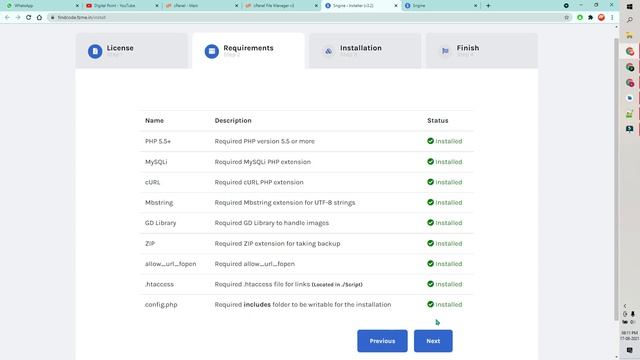640x360 pixels.
Task: Click 'Required cURL PHP extension' text
Action: pos(259,182)
